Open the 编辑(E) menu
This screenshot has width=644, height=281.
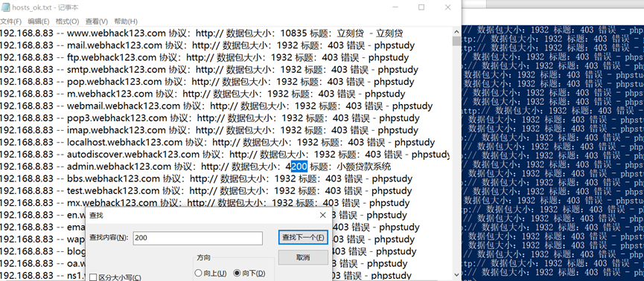click(38, 22)
